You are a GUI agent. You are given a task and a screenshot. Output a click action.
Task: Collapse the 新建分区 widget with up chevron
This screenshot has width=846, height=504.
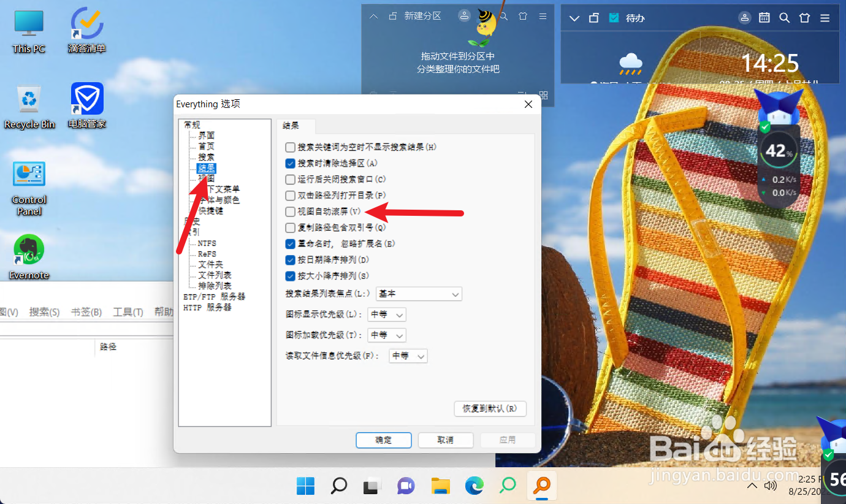373,17
